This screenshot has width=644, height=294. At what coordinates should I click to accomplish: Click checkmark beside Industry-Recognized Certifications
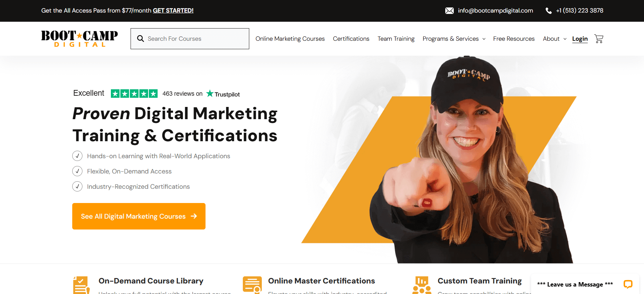pos(77,186)
